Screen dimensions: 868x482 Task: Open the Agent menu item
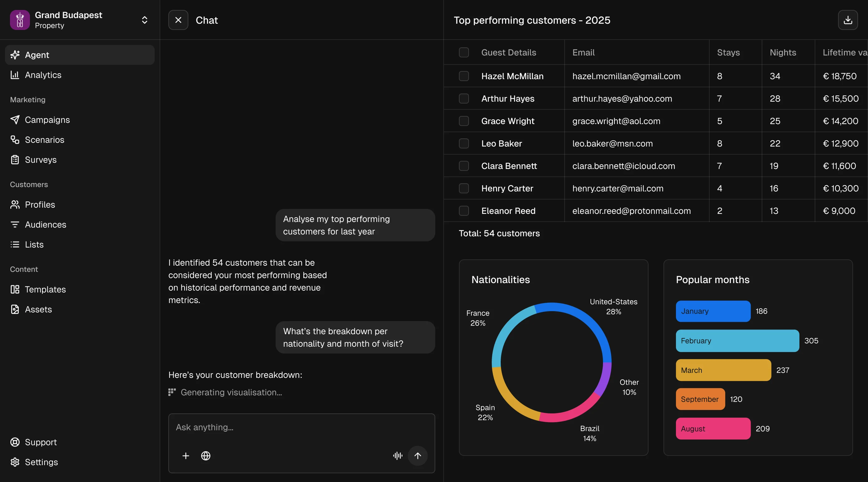80,55
